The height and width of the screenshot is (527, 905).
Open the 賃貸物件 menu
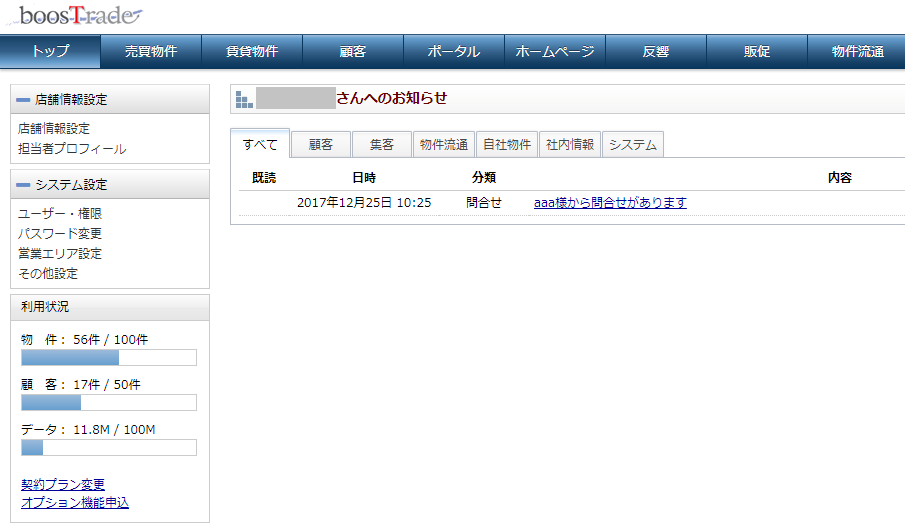click(252, 51)
